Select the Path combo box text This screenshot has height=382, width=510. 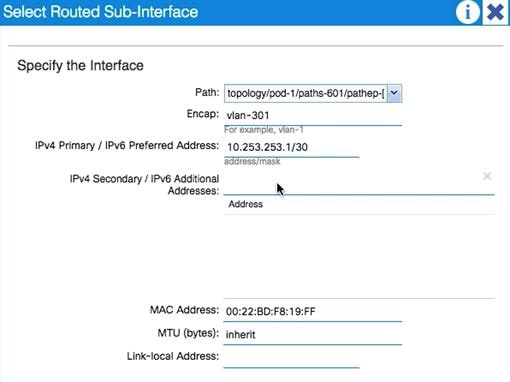coord(306,93)
